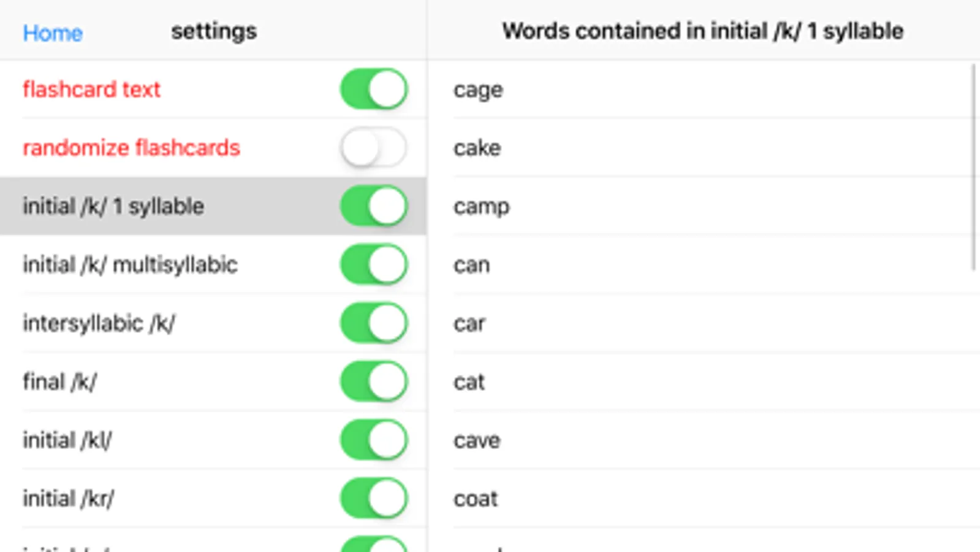This screenshot has height=552, width=980.
Task: Open the word cat entry
Action: coord(469,381)
